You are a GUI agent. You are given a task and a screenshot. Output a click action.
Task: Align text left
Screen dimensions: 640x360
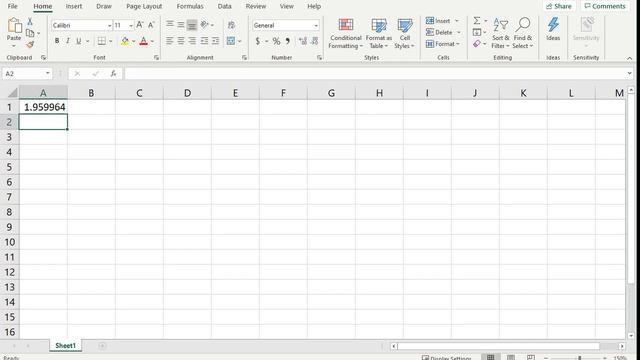pyautogui.click(x=170, y=41)
